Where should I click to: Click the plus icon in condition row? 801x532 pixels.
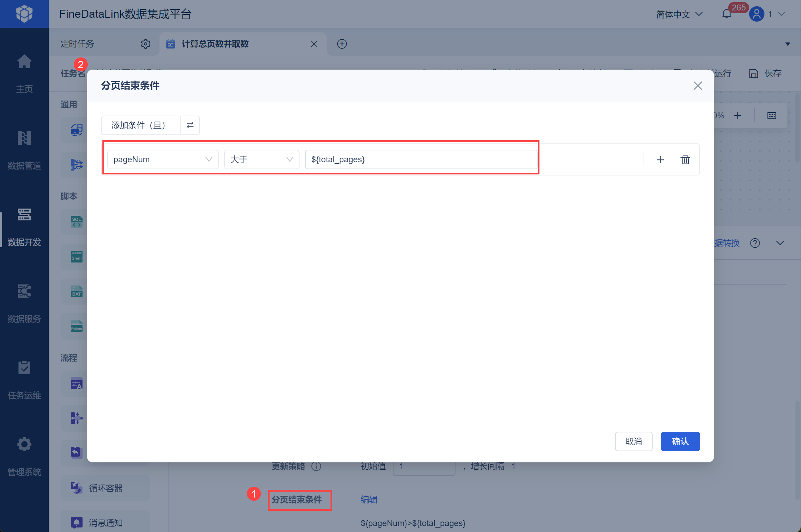pyautogui.click(x=660, y=160)
